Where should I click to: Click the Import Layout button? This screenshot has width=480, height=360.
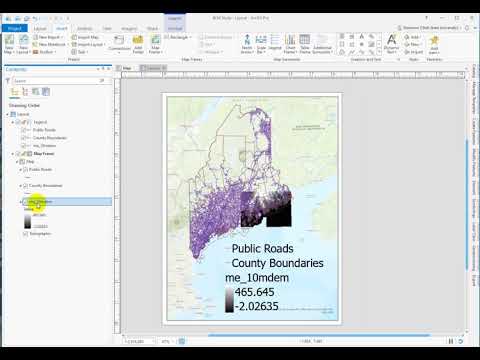coord(88,44)
